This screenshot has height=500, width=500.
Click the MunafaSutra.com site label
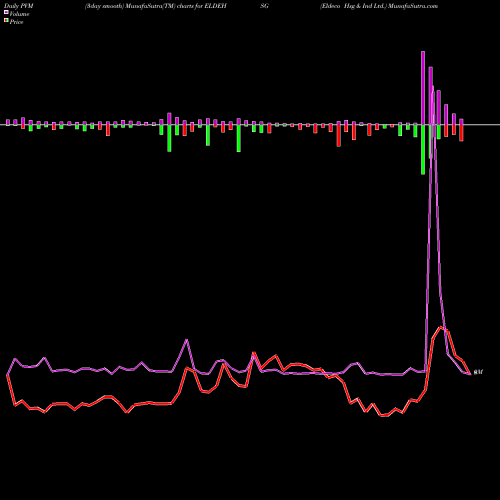[413, 6]
